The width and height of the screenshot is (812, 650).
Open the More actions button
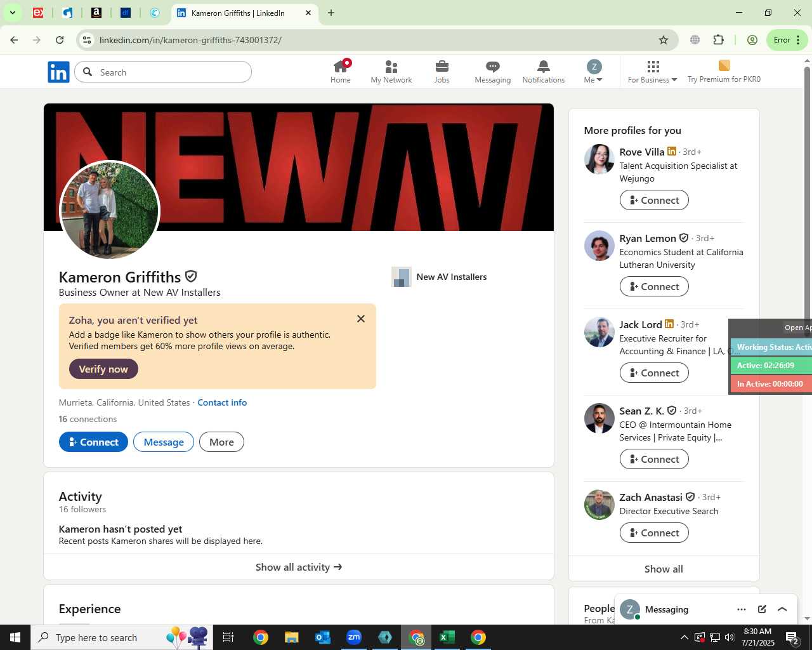coord(221,442)
